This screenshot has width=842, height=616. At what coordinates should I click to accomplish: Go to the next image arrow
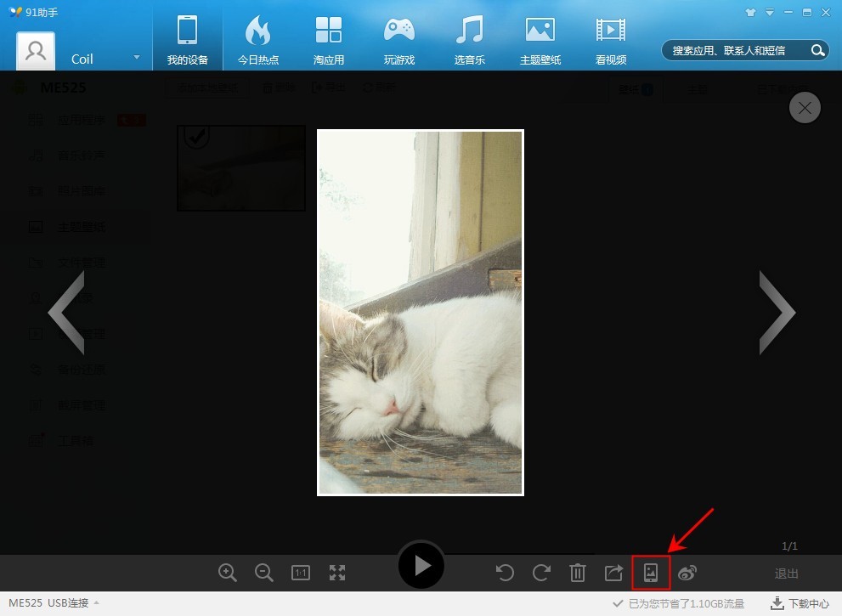pyautogui.click(x=777, y=313)
